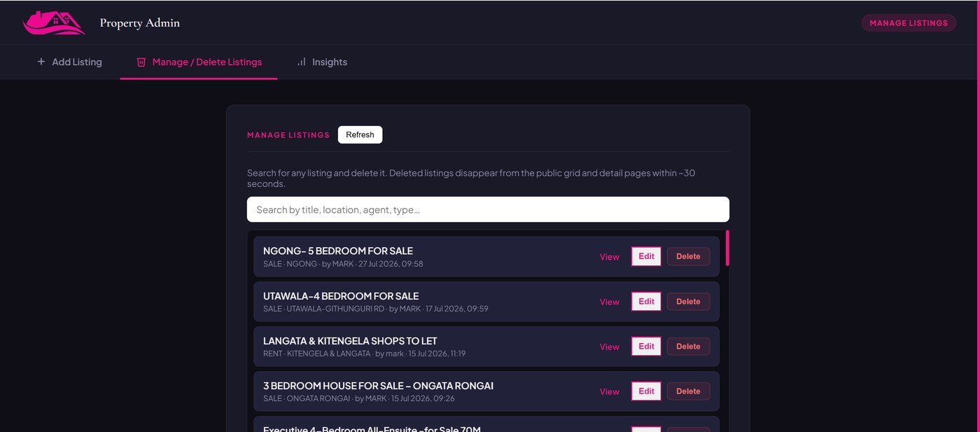Click the NGONG- 5 BEDROOM FOR SALE title

(338, 251)
